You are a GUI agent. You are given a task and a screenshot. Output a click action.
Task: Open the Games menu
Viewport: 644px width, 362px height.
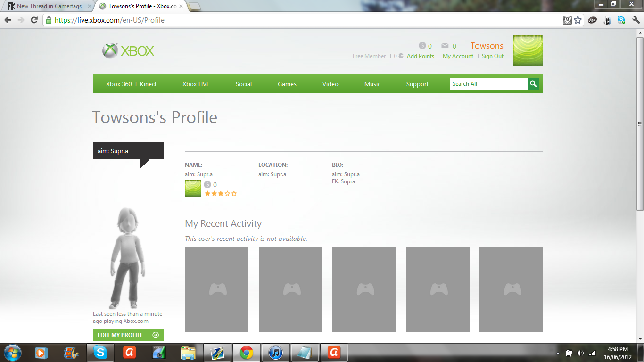287,84
